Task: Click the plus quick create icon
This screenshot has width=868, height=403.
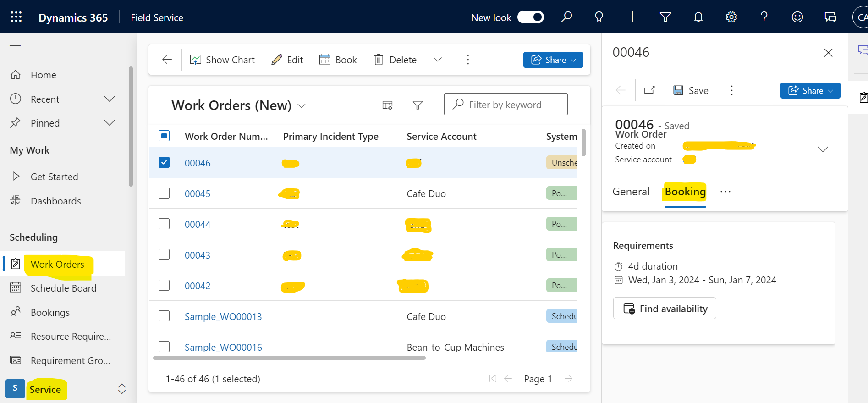Action: click(632, 17)
